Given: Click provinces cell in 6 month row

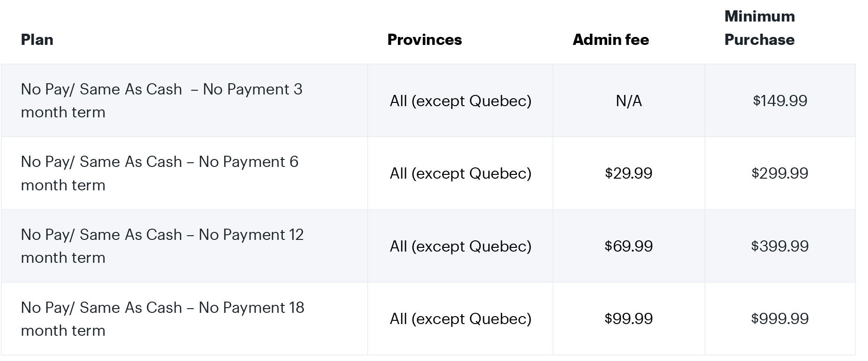Looking at the screenshot, I should pos(460,173).
